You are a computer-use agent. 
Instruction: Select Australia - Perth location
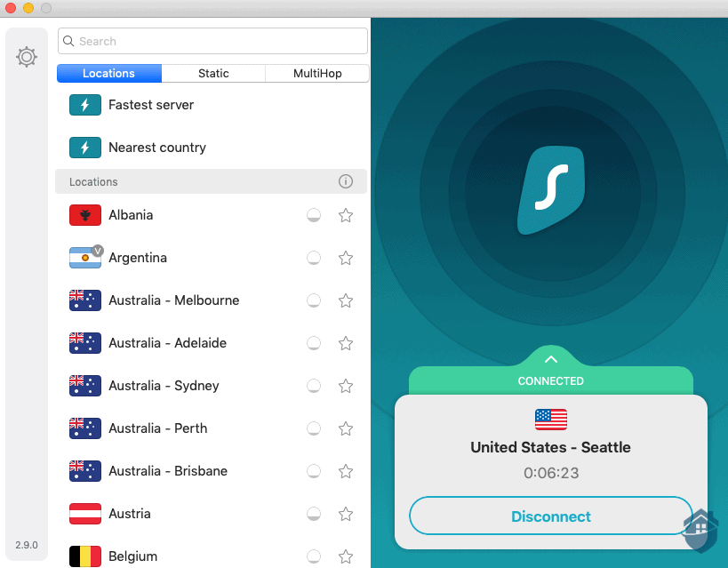[x=212, y=428]
